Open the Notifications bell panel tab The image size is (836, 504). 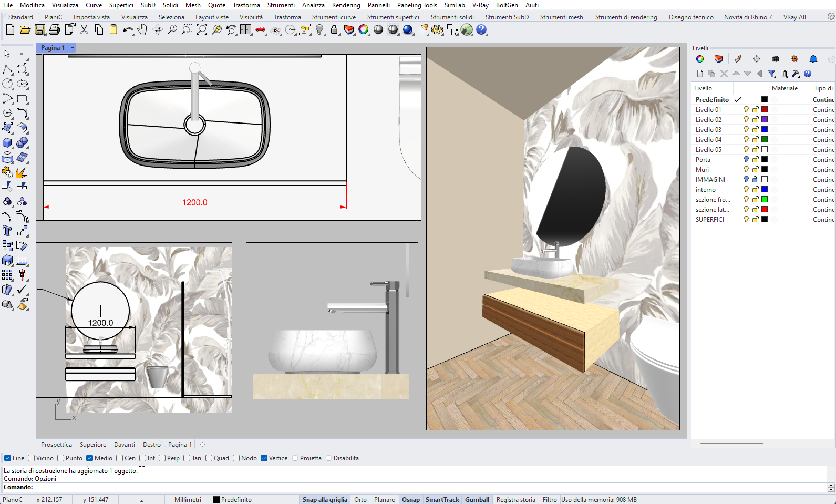(x=813, y=59)
